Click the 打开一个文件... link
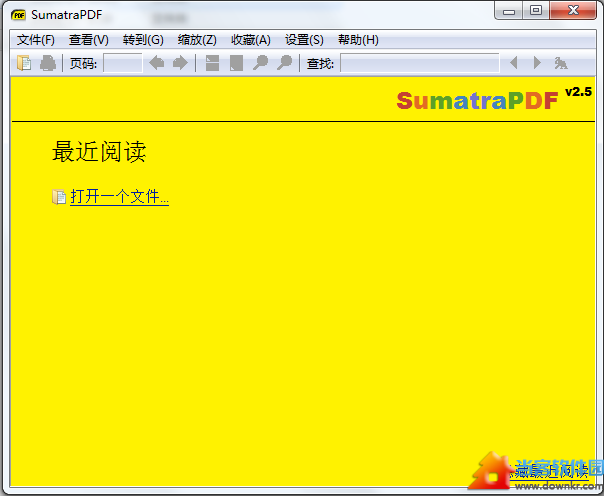 tap(119, 197)
